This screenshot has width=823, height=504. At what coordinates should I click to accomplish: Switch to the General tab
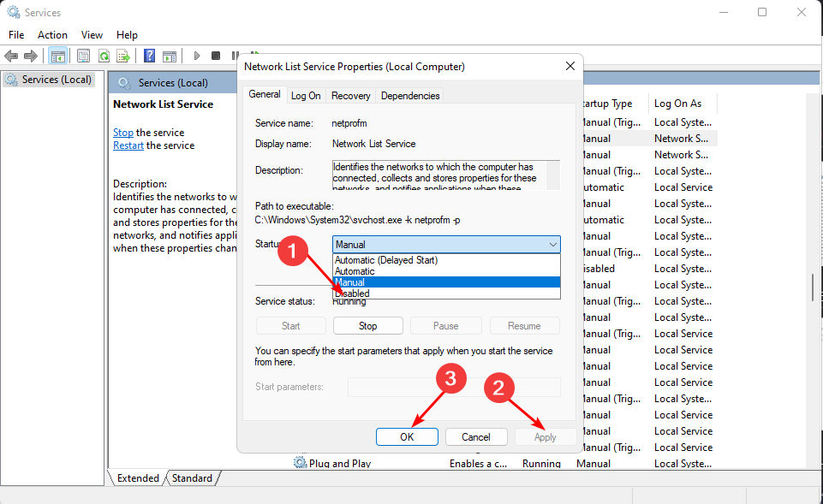(265, 94)
